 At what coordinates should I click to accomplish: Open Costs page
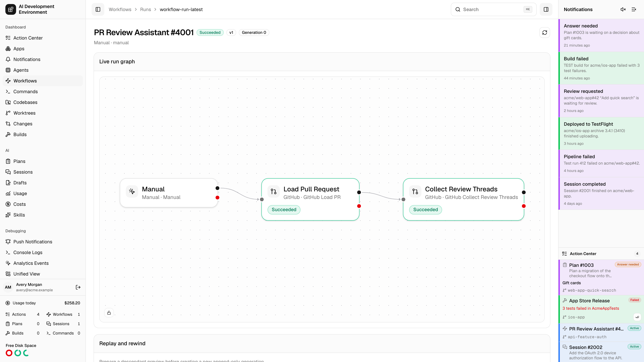[x=43, y=204]
